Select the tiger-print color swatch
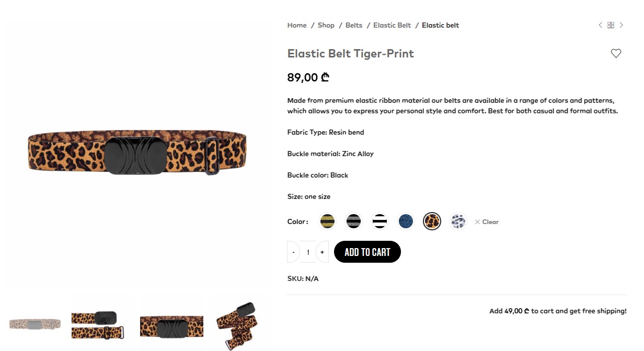 432,221
